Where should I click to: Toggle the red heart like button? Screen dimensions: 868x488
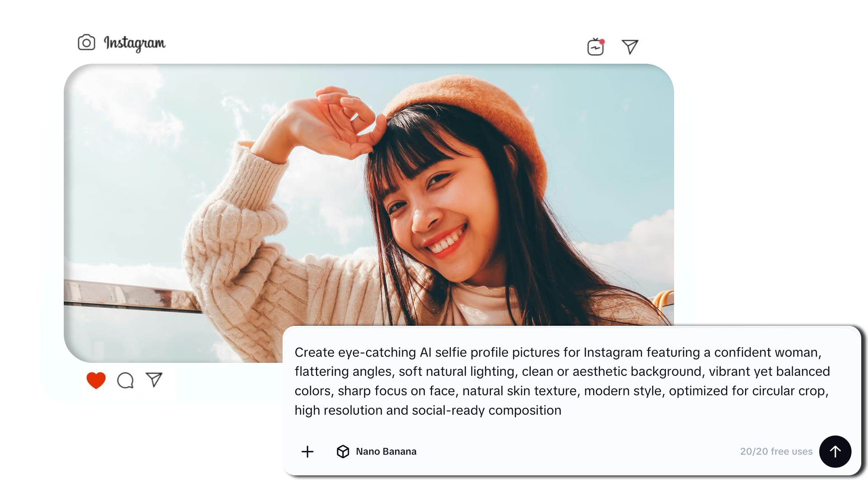point(96,380)
